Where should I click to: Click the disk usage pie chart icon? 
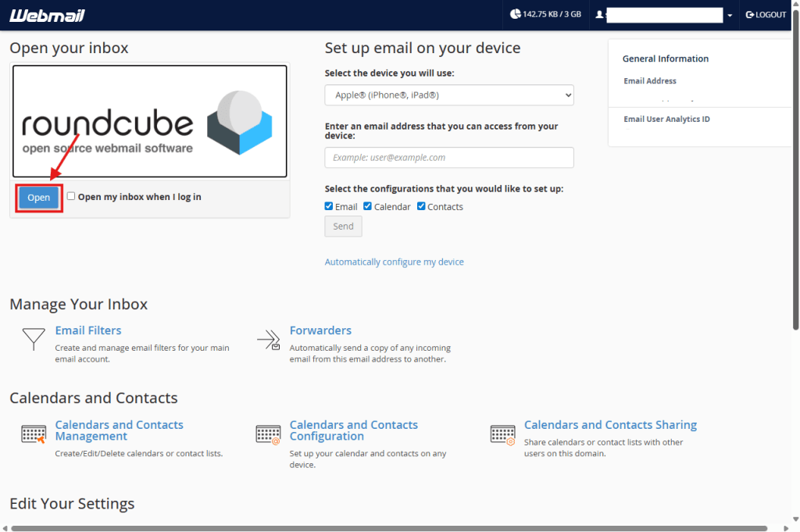[x=515, y=14]
